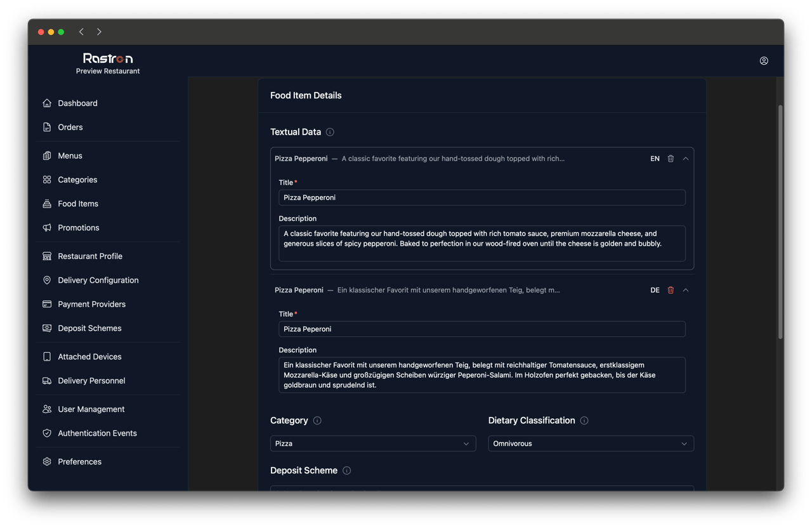This screenshot has height=528, width=812.
Task: Open the Dietary Classification Omnivorous dropdown
Action: click(591, 444)
